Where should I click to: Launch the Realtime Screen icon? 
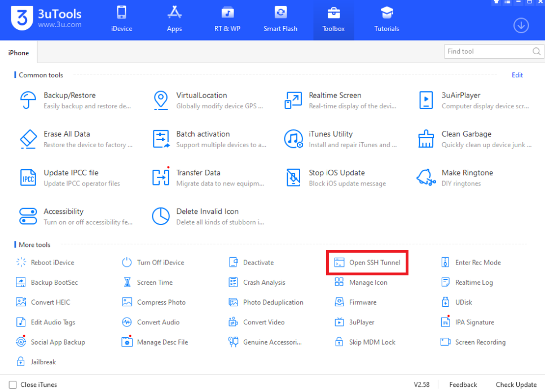293,100
